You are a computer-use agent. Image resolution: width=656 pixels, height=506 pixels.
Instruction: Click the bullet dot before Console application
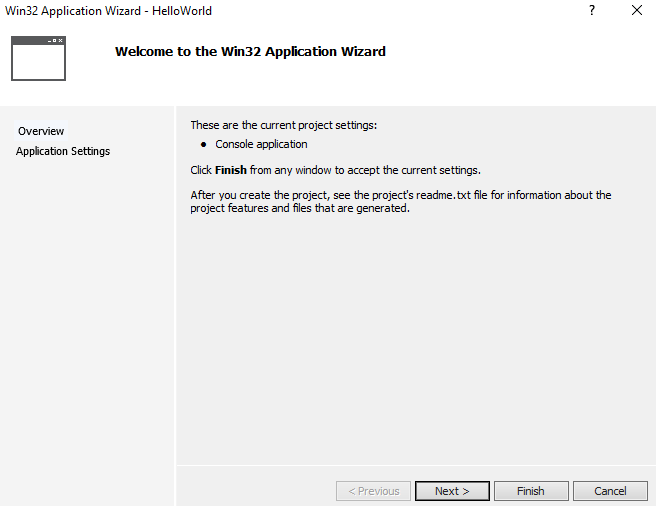[203, 145]
